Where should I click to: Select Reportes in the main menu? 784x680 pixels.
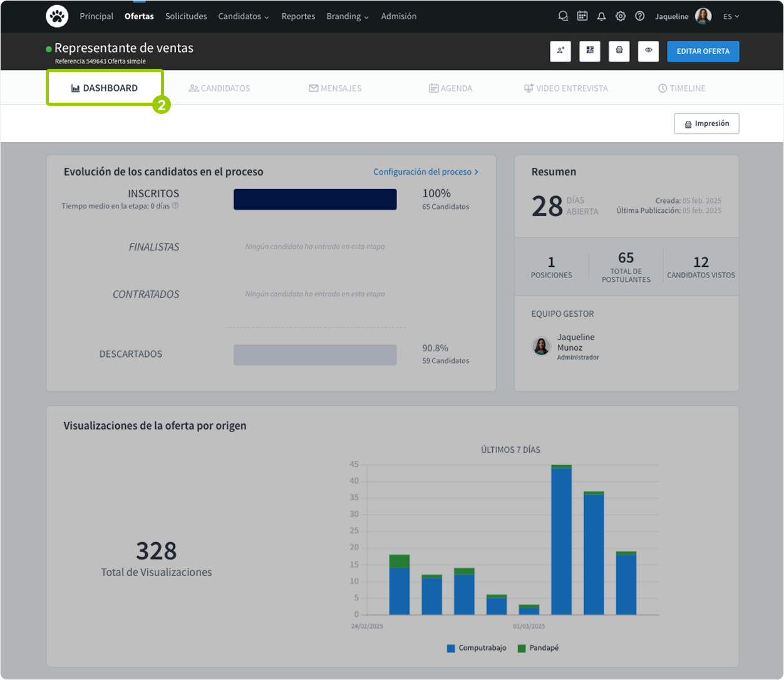[298, 16]
